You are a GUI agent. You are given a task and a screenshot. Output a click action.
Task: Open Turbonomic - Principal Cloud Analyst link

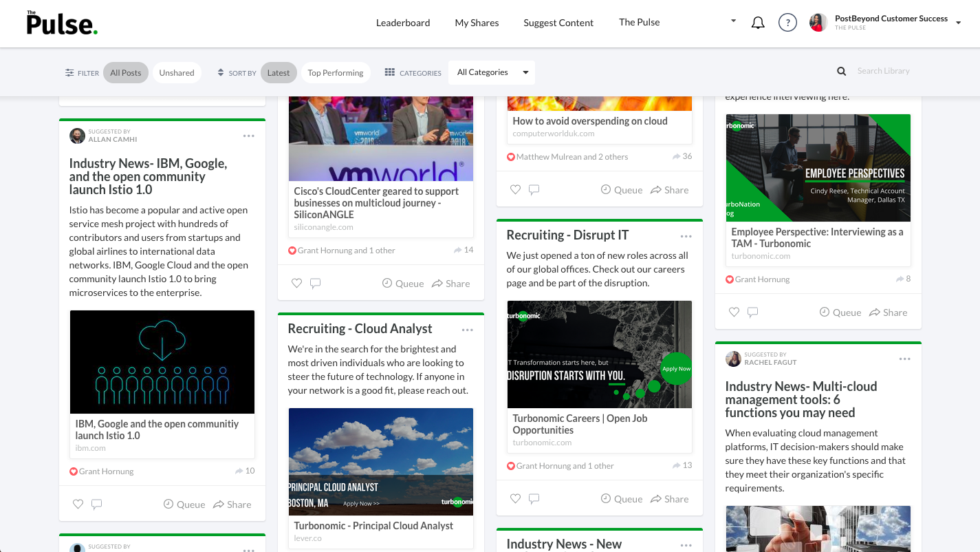point(373,526)
